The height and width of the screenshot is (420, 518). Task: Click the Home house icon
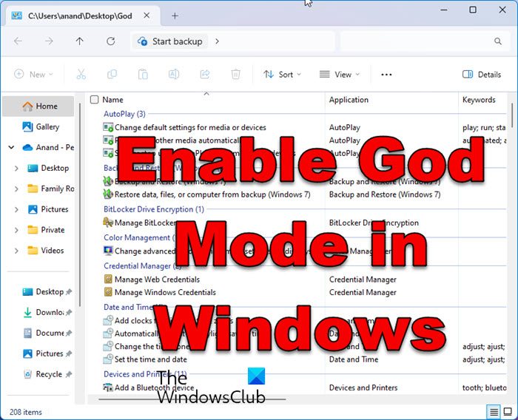(x=28, y=106)
